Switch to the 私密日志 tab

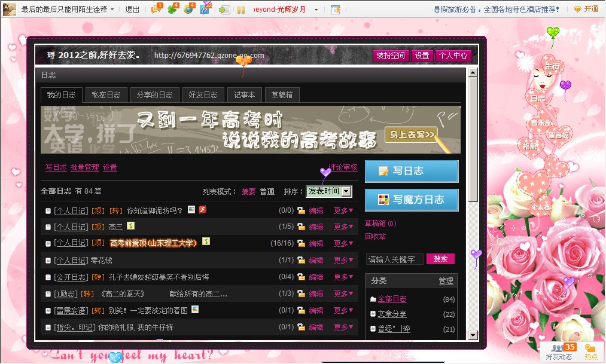(106, 95)
